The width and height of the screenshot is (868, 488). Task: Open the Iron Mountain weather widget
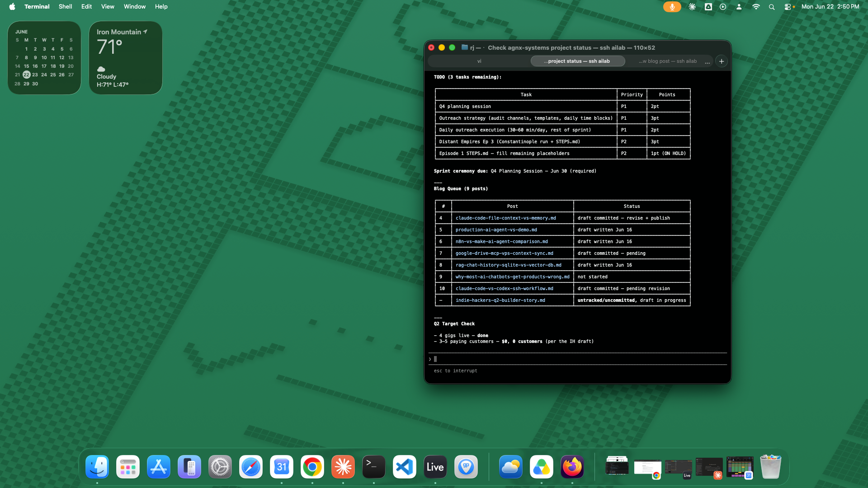(126, 58)
